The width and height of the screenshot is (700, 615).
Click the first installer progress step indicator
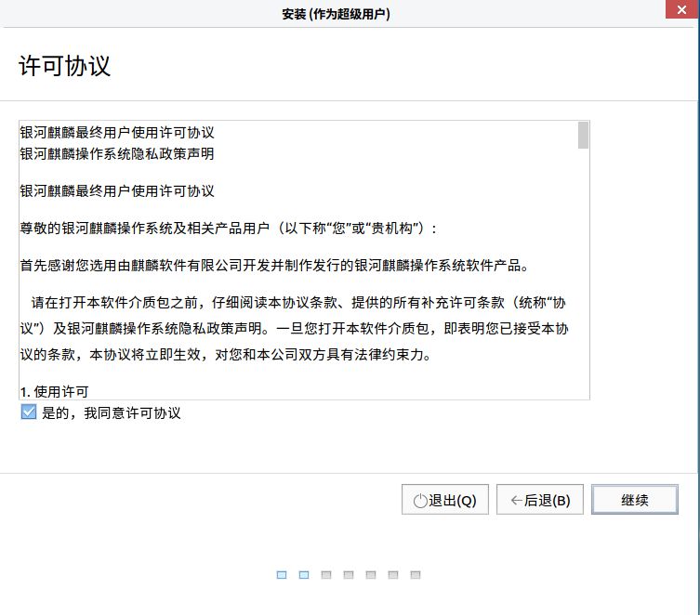pos(282,575)
